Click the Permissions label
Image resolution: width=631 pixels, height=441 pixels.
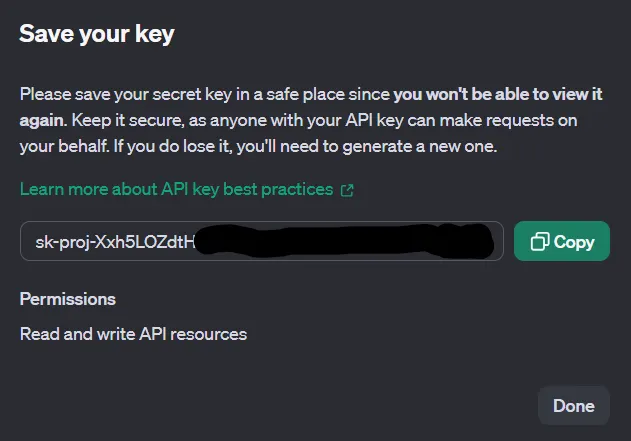(68, 299)
